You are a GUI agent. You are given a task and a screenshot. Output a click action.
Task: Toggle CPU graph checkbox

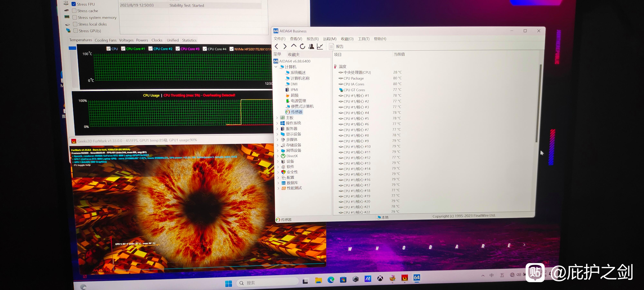coord(109,48)
